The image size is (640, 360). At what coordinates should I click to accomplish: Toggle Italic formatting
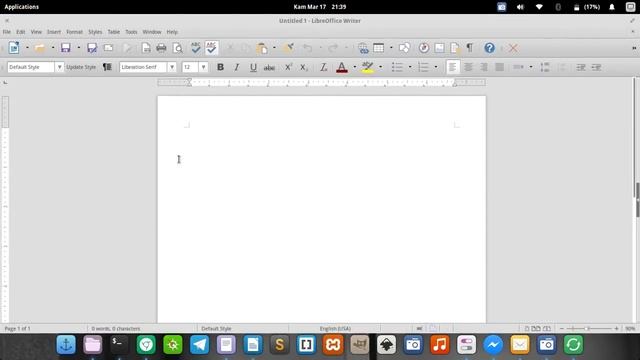pyautogui.click(x=236, y=67)
